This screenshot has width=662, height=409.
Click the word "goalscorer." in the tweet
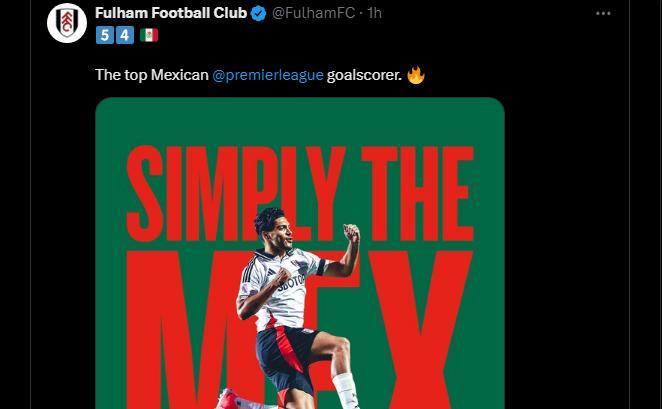click(x=364, y=75)
